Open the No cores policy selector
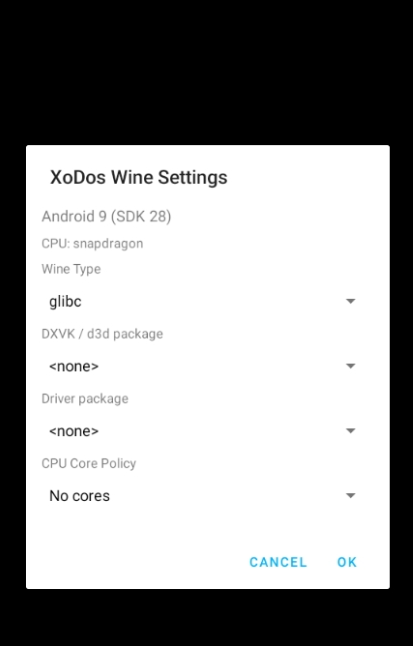Image resolution: width=413 pixels, height=646 pixels. (x=202, y=496)
